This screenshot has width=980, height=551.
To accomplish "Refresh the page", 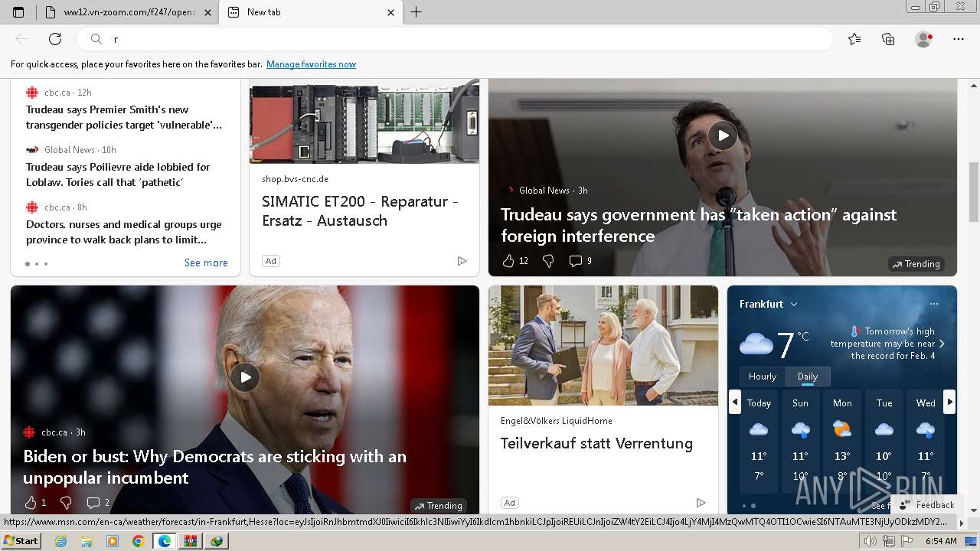I will (55, 39).
